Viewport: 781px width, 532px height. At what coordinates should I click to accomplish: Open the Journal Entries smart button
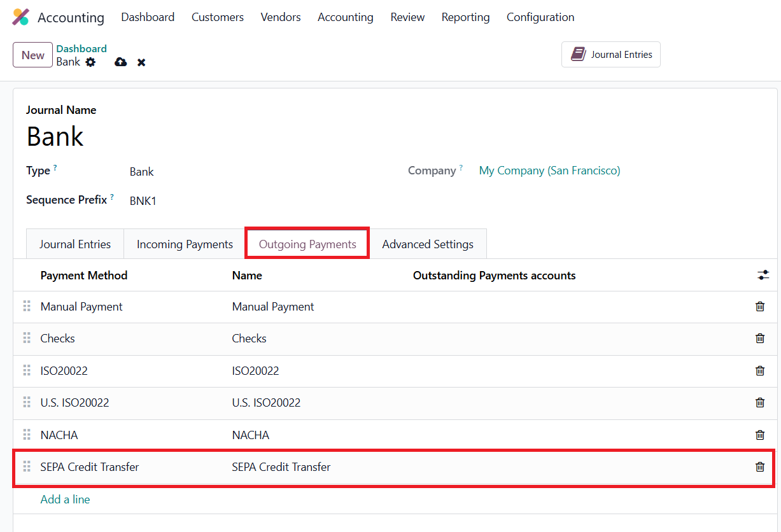(611, 55)
